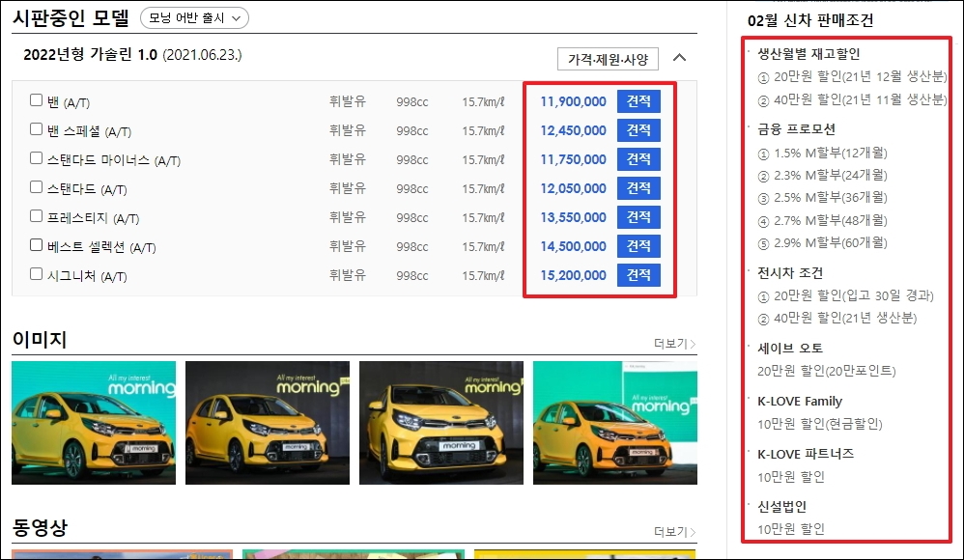The height and width of the screenshot is (560, 964).
Task: Request 견적 for the 14,500,000 베스트 셀렉션 trim
Action: tap(638, 246)
